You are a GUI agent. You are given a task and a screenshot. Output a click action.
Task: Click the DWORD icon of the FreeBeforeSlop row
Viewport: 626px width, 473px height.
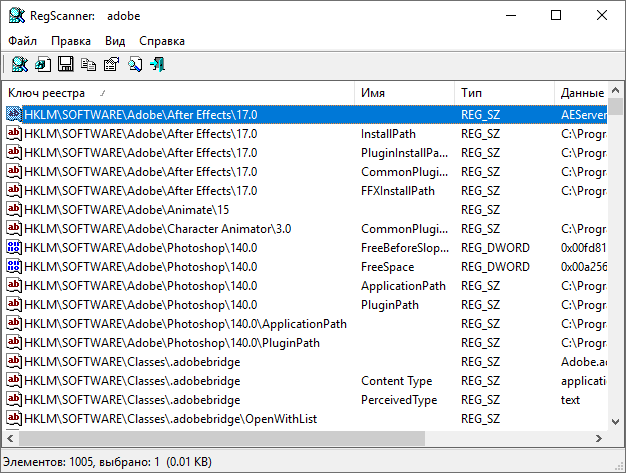pos(14,248)
